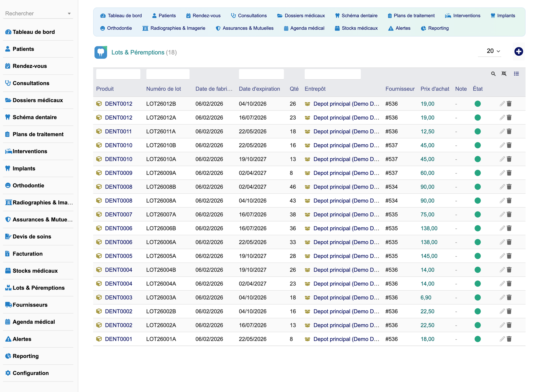Click the Fournisseurs truck icon in sidebar
Image resolution: width=539 pixels, height=392 pixels.
8,305
